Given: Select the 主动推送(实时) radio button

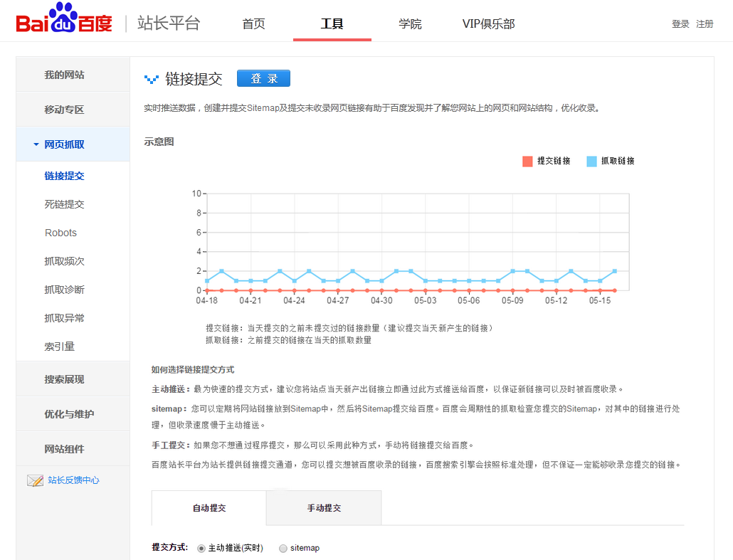Looking at the screenshot, I should point(201,549).
